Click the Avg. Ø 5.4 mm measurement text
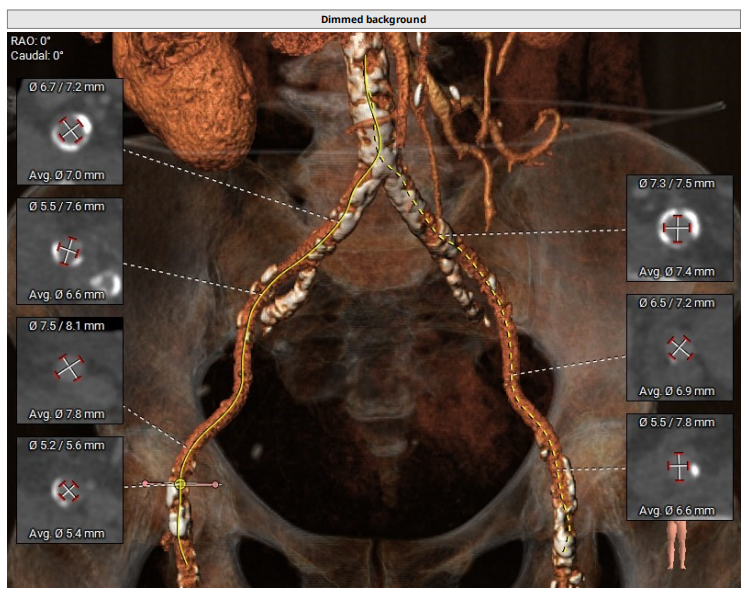Screen dimensions: 749x600 tap(67, 533)
